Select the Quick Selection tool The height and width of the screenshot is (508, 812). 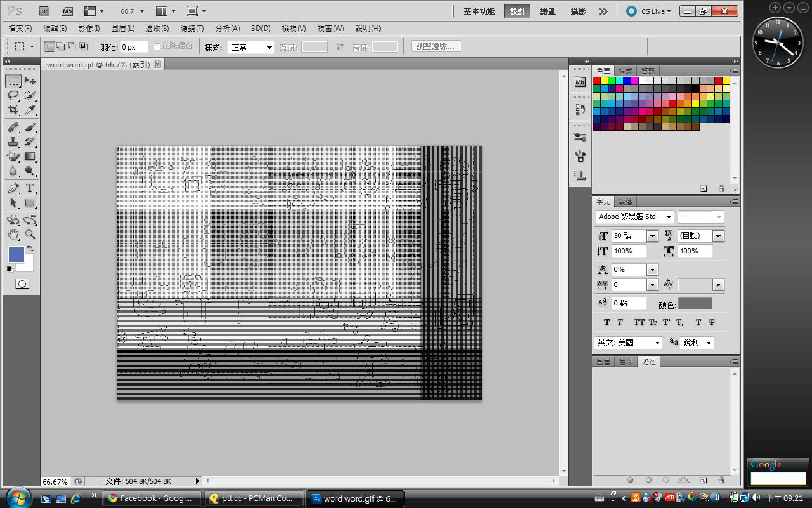(x=30, y=96)
